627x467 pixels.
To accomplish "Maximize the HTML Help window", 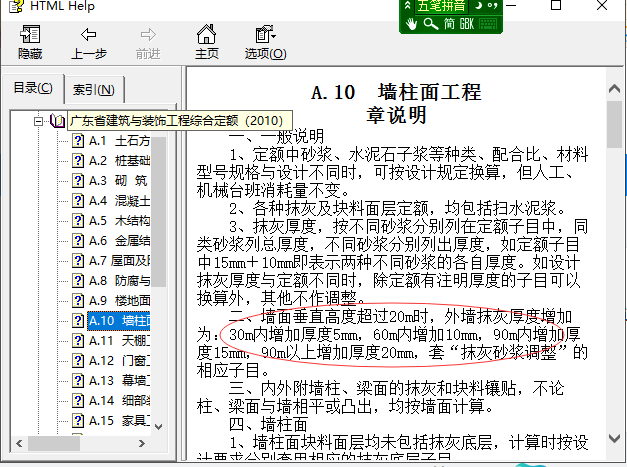I will 556,5.
